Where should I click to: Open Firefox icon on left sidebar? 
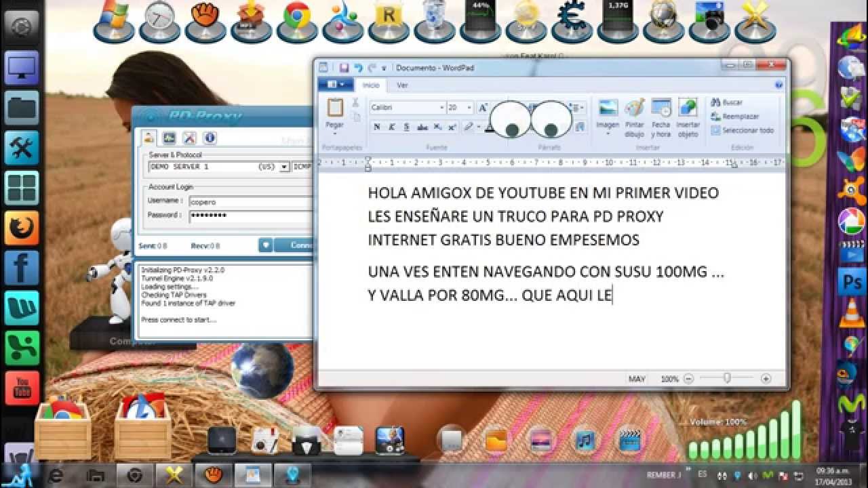[22, 228]
